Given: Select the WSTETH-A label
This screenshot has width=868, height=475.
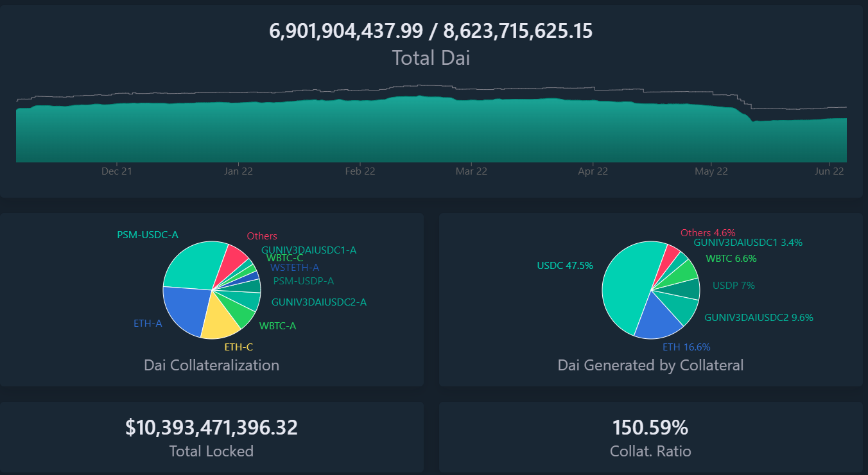Looking at the screenshot, I should [x=295, y=267].
